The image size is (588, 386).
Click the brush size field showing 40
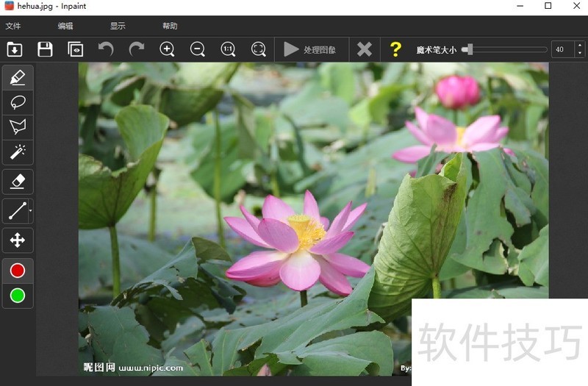pos(562,49)
